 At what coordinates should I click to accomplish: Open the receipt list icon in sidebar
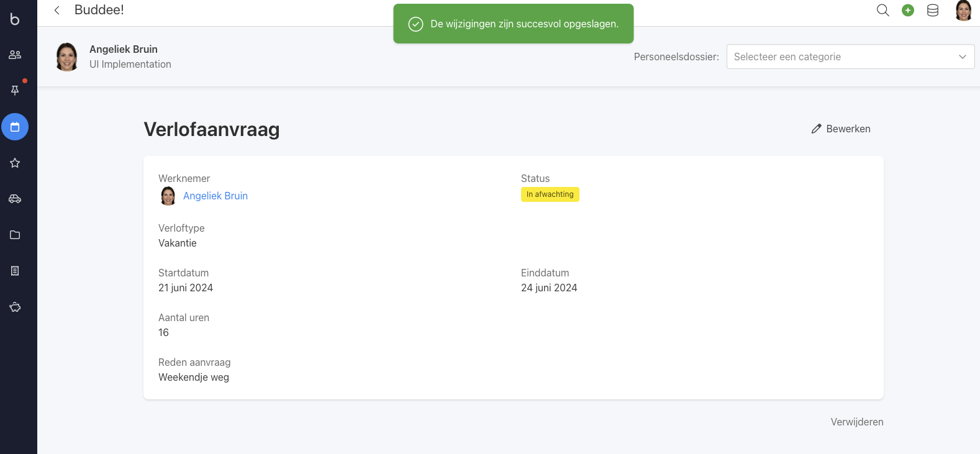click(x=15, y=271)
